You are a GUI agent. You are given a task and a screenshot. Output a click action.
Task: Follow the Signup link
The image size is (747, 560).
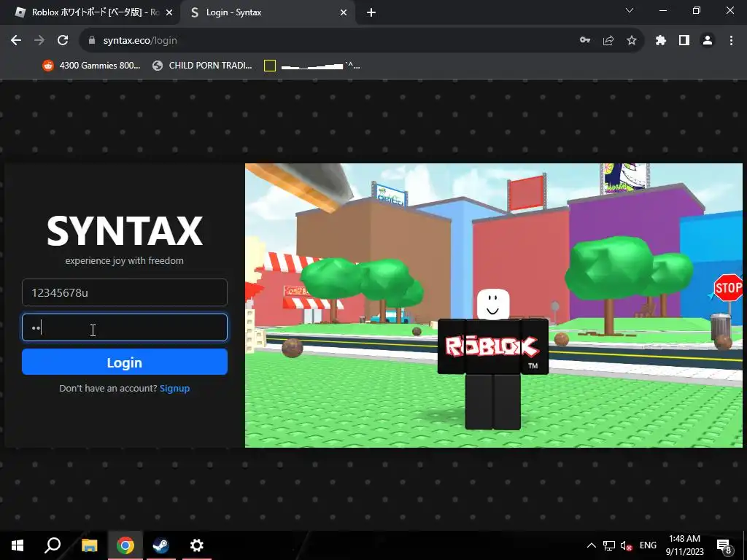click(x=174, y=389)
